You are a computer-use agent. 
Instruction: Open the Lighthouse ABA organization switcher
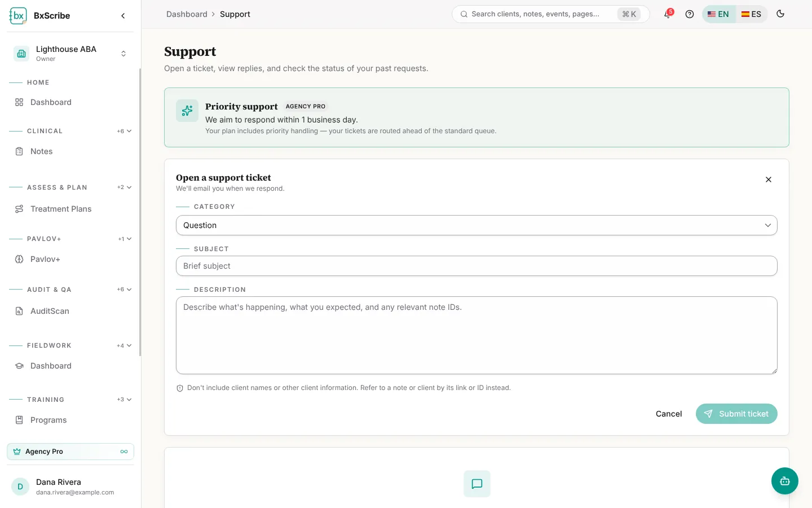70,54
